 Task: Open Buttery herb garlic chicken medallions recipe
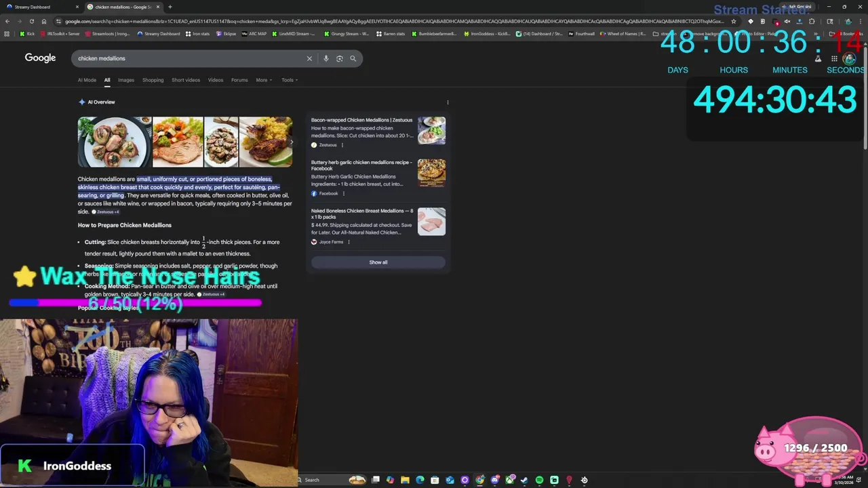[361, 165]
